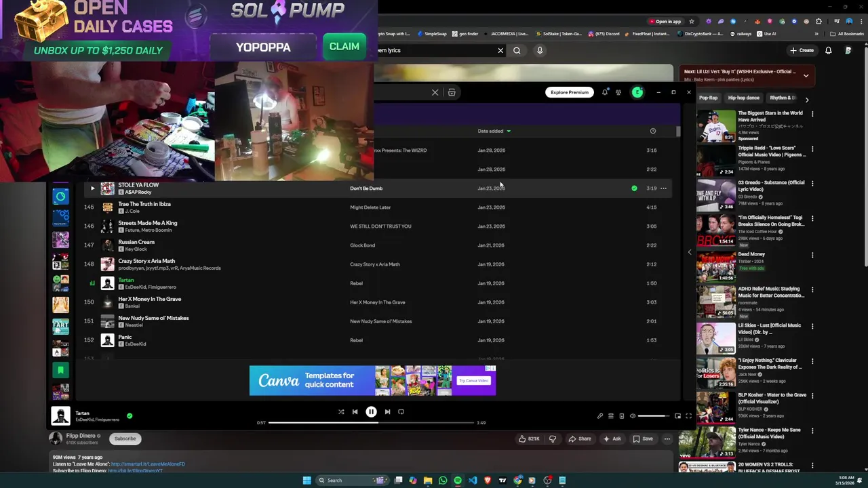Open the Spotify browse icon next to search
Screen dimensions: 868x488
point(452,92)
